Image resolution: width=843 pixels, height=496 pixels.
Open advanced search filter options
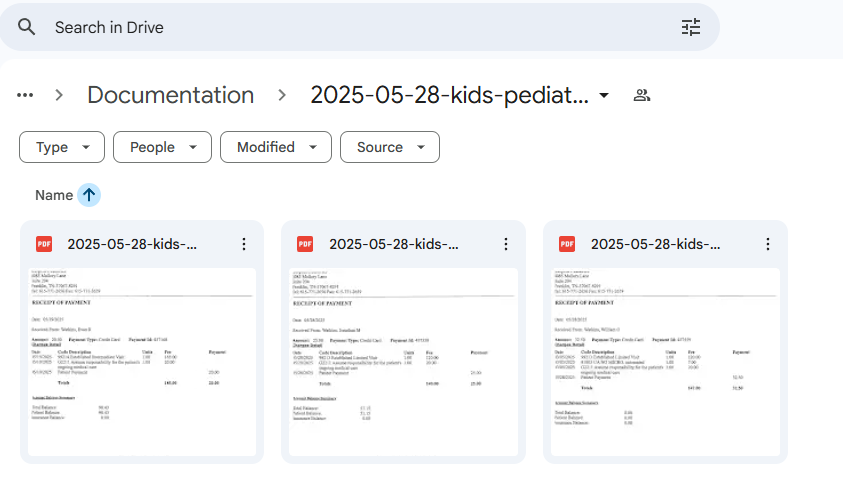click(x=691, y=28)
